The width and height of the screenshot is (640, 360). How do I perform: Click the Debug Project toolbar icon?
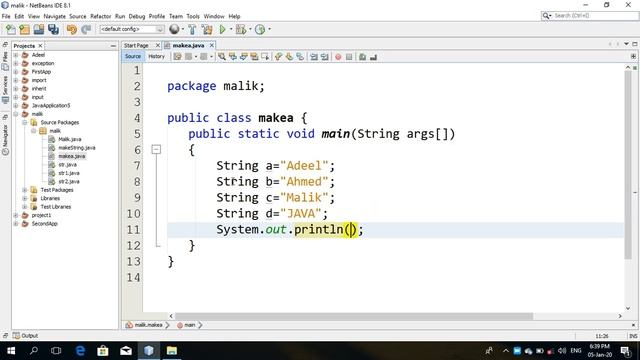point(240,29)
